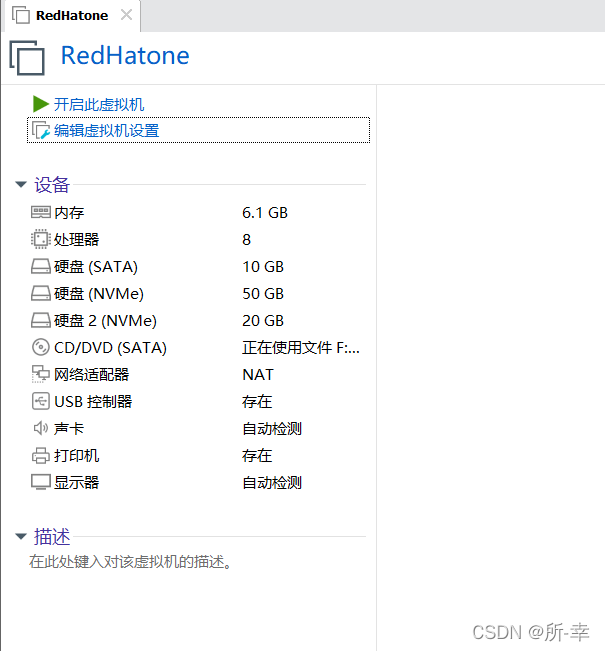
Task: Click the VM icon in the RedHatone tab
Action: tap(21, 15)
